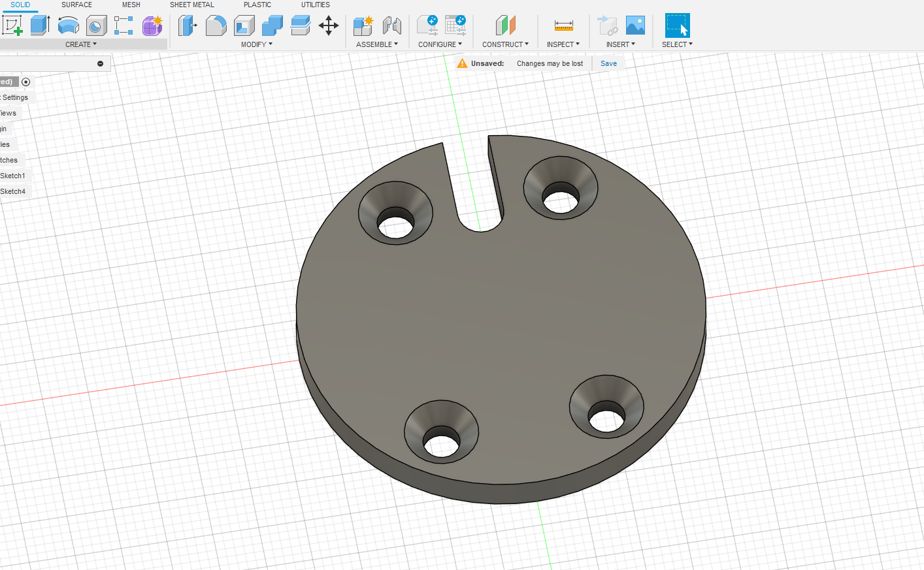Open the INSPECT dropdown menu
Screen dimensions: 924x570
click(563, 44)
